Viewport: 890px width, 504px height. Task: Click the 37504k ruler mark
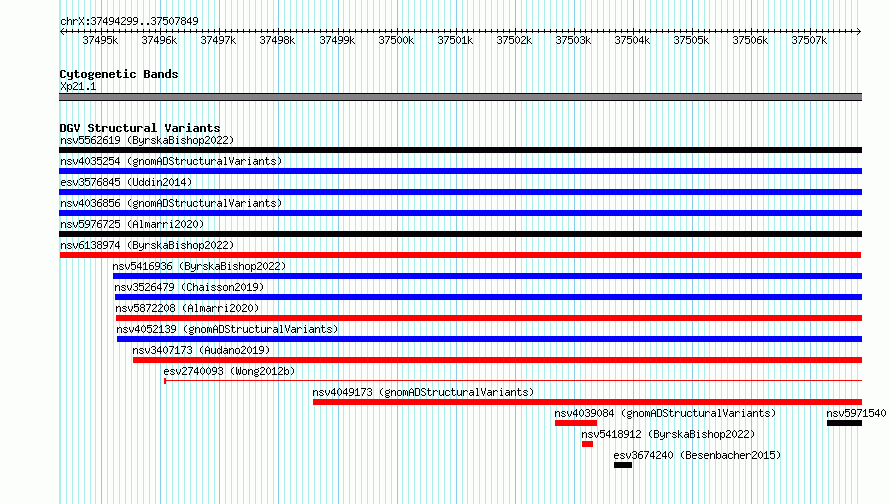632,40
